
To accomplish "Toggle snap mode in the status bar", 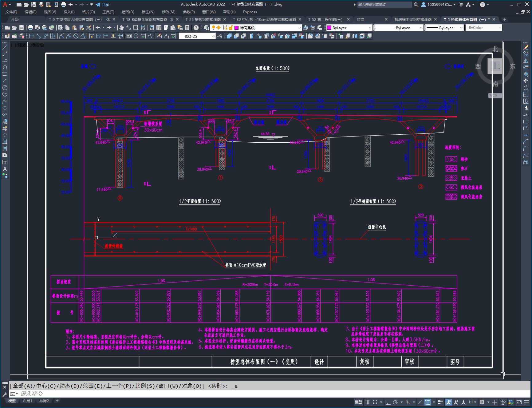I will coord(375,402).
